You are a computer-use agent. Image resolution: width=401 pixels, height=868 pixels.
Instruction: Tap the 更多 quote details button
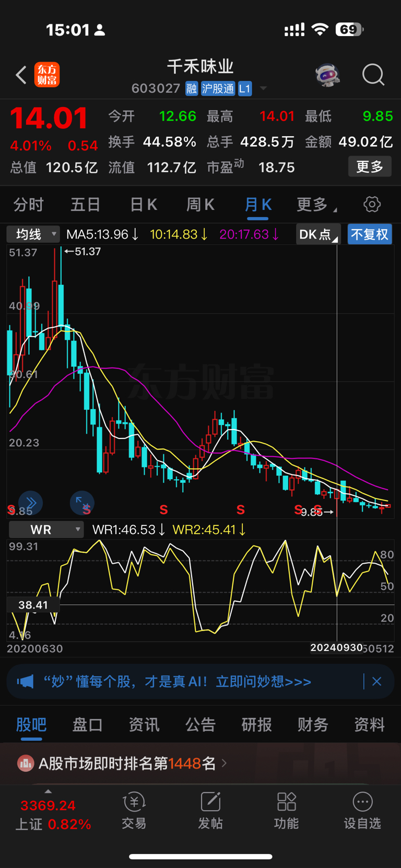(x=370, y=167)
